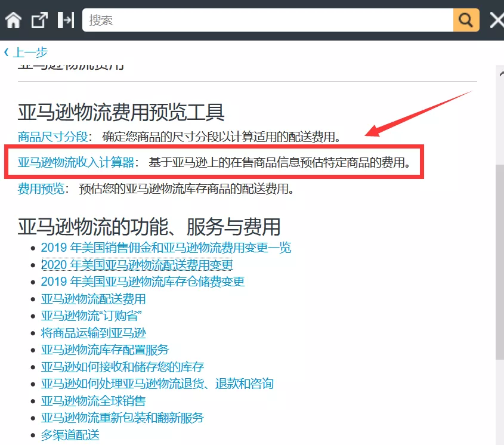
Task: Click the orange search magnifier button
Action: pyautogui.click(x=466, y=20)
